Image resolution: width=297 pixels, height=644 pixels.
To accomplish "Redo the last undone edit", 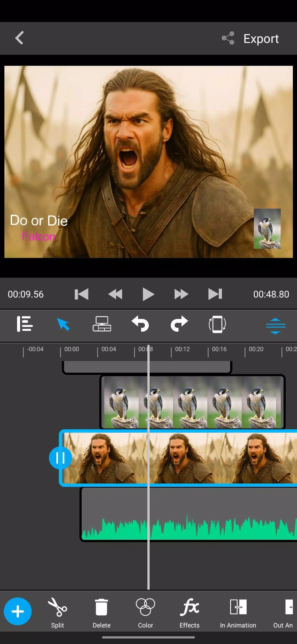I will pos(179,324).
